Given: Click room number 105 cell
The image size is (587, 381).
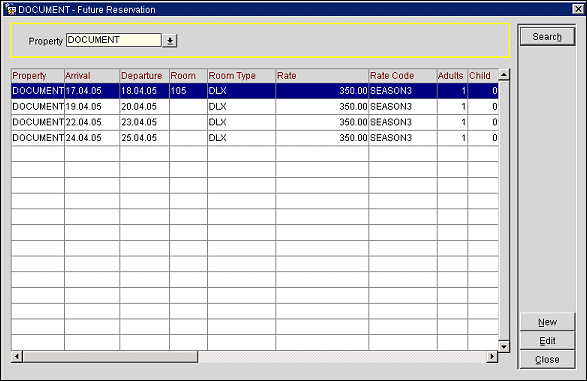Looking at the screenshot, I should pyautogui.click(x=188, y=91).
